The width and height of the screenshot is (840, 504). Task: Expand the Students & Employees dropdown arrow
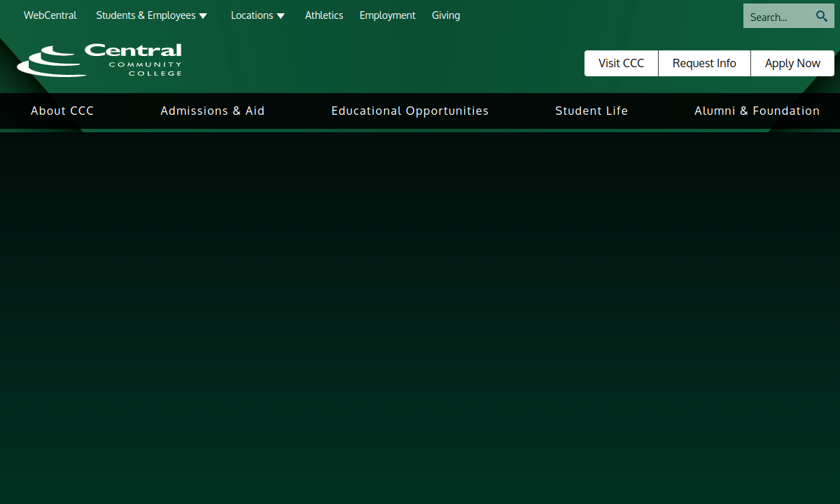coord(203,16)
